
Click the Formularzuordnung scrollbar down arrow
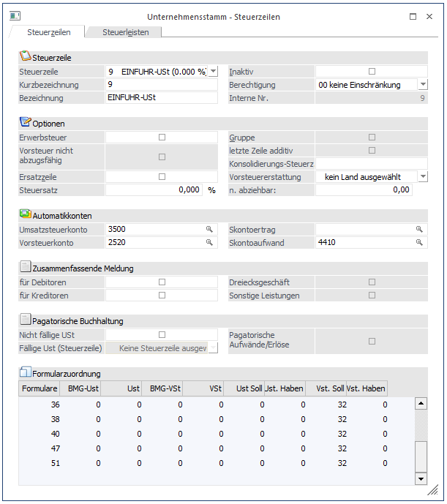pyautogui.click(x=421, y=478)
